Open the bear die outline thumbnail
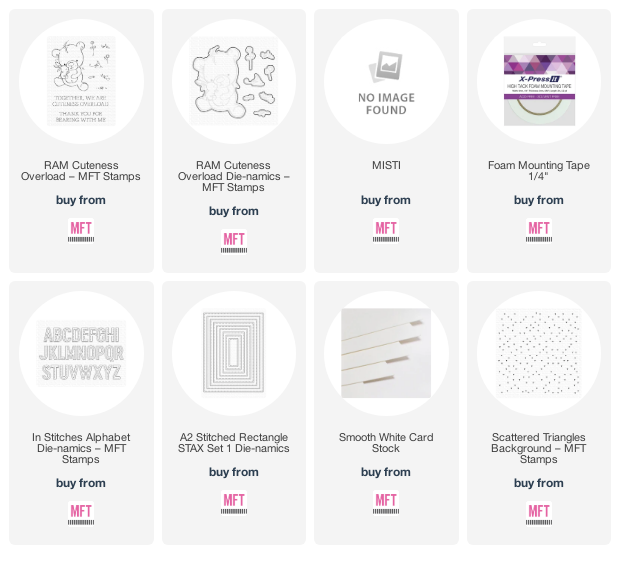This screenshot has height=565, width=620. pos(234,81)
